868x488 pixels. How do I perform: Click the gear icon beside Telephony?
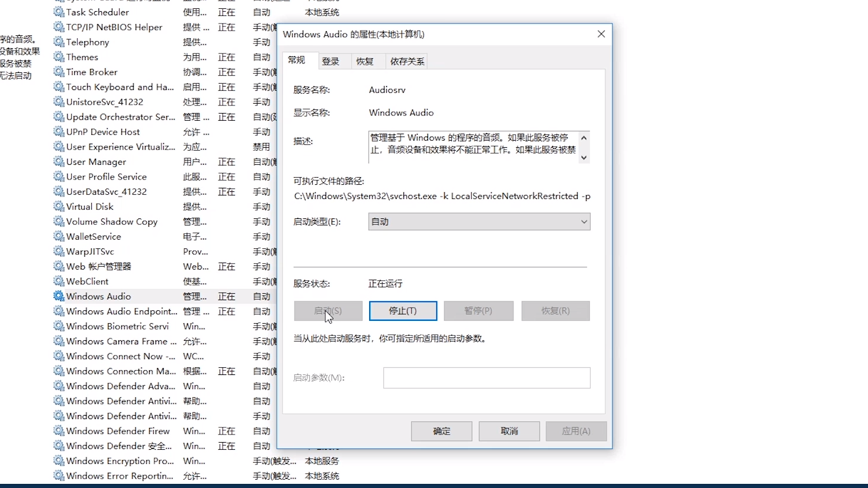pyautogui.click(x=59, y=42)
